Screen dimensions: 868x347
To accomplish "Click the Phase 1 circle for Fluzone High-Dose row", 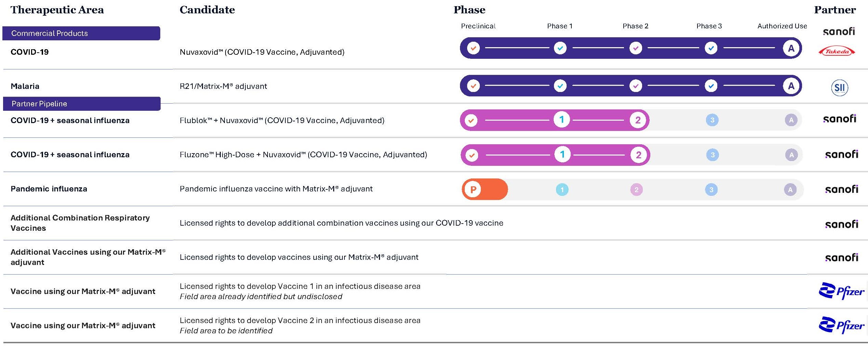I will click(x=562, y=155).
